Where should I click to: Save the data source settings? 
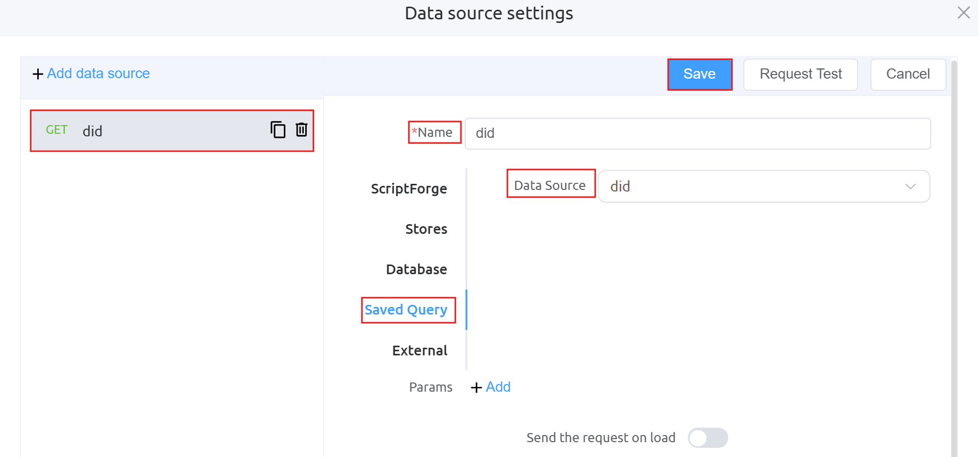pos(699,75)
